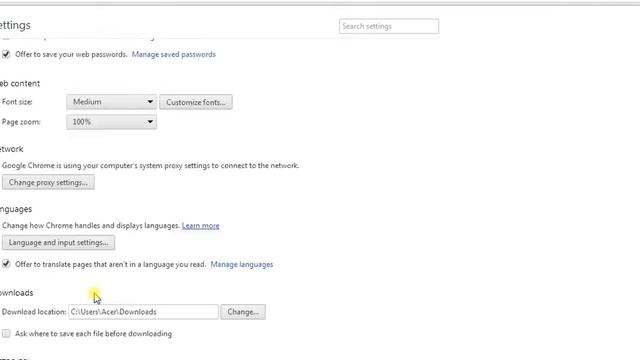The width and height of the screenshot is (640, 360).
Task: Click the 'Download location:' label
Action: click(x=34, y=312)
